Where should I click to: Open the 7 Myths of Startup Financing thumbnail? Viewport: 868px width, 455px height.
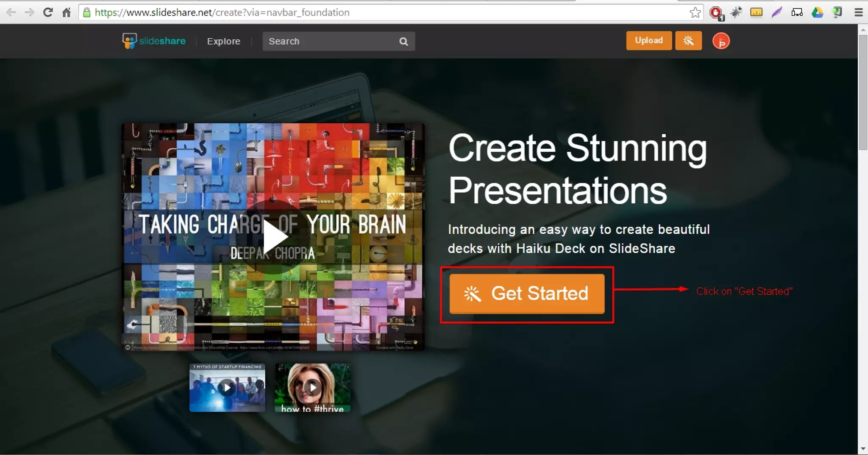click(x=227, y=388)
